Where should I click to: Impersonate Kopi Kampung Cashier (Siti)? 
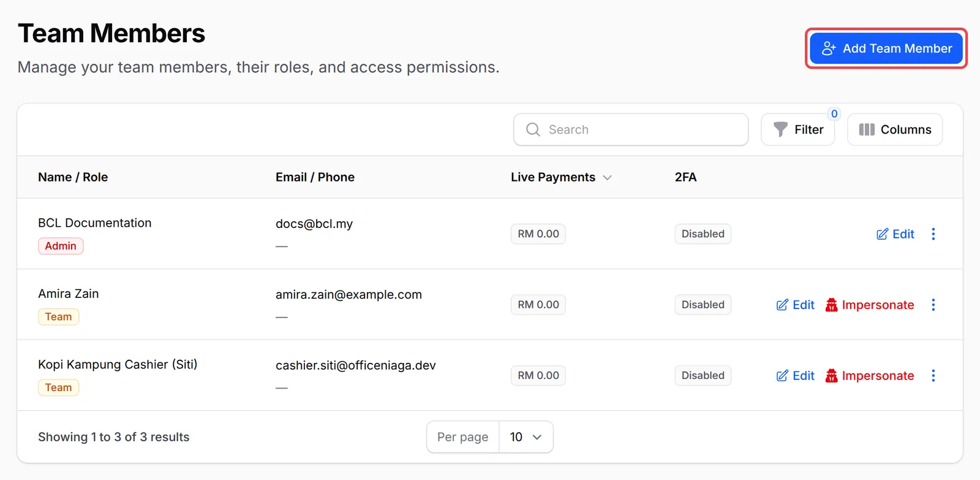tap(869, 376)
